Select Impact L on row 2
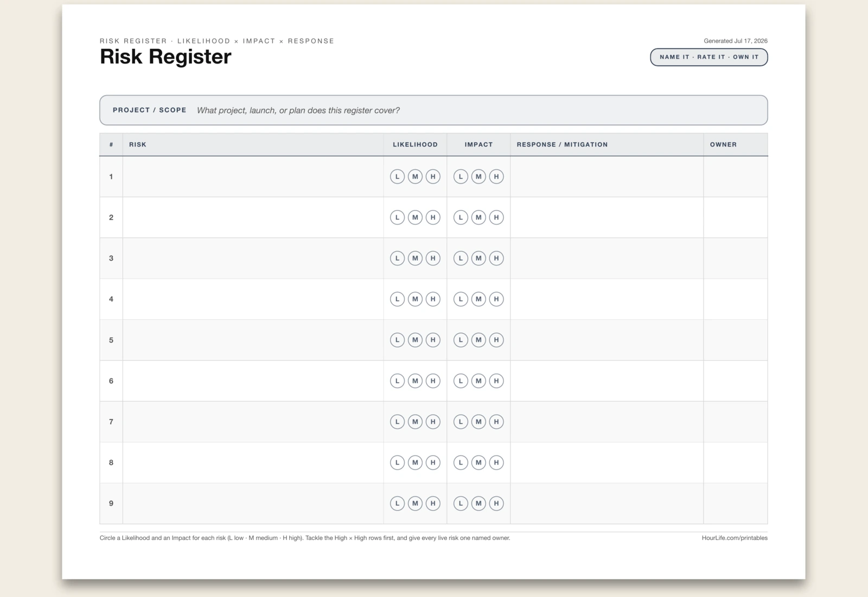This screenshot has width=868, height=597. point(461,218)
